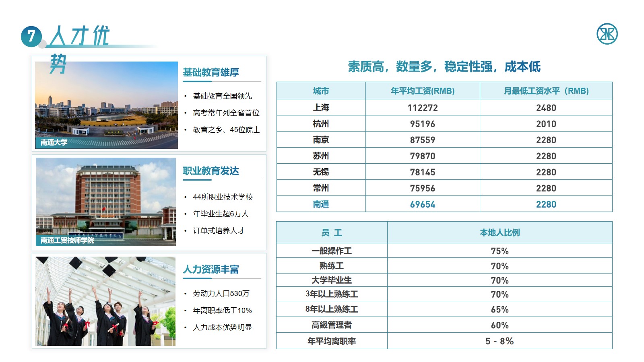This screenshot has height=362, width=644.
Task: Select the 上海 salary value 112272
Action: pos(422,108)
